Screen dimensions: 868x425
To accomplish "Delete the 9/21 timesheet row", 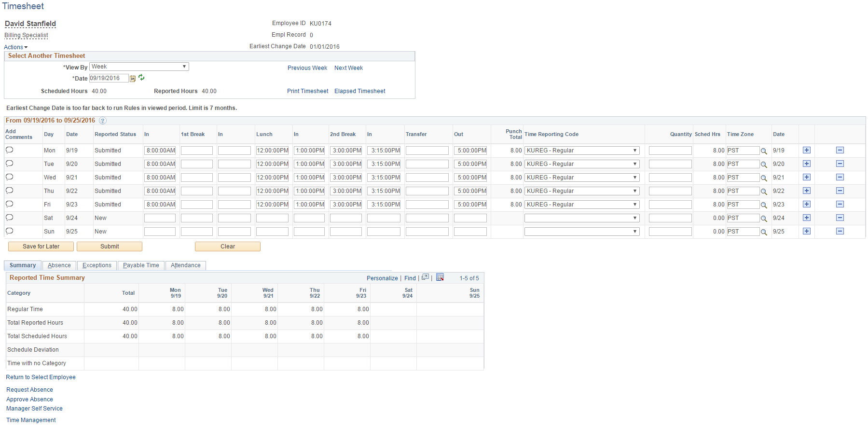I will 840,177.
